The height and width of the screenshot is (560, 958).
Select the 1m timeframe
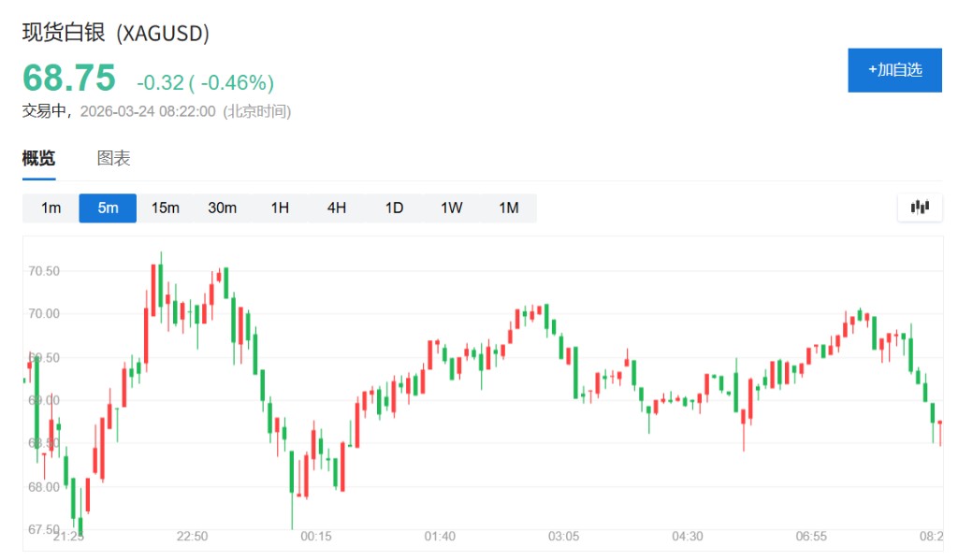pos(51,208)
